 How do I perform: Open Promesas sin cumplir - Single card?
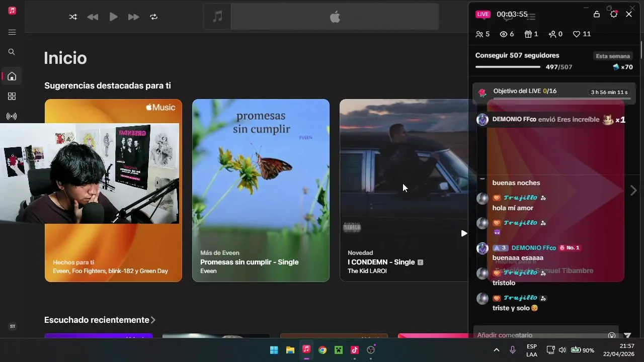tap(261, 190)
